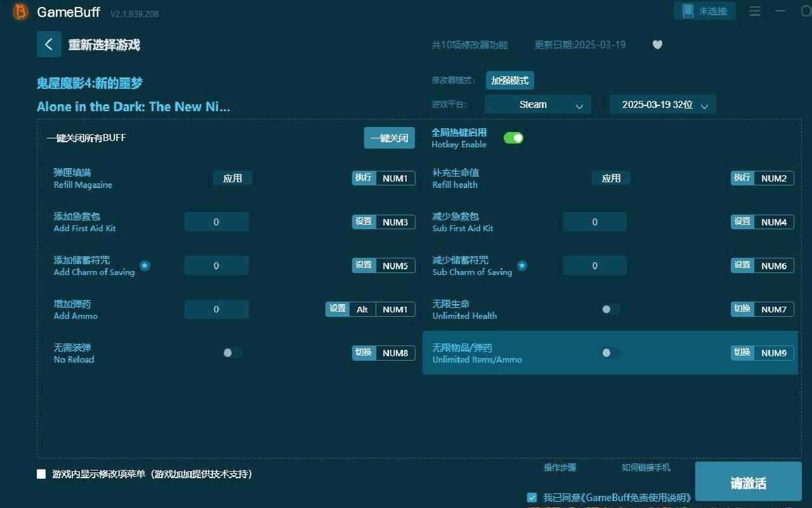Click NUM3 hotkey for Add First Aid Kit
Viewport: 812px width, 508px height.
tap(395, 222)
